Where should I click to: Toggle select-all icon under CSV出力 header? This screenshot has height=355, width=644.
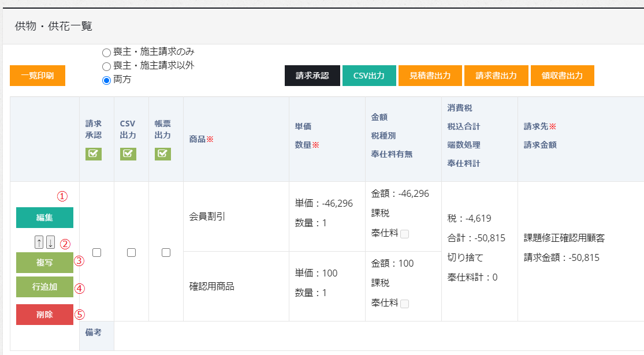(128, 154)
